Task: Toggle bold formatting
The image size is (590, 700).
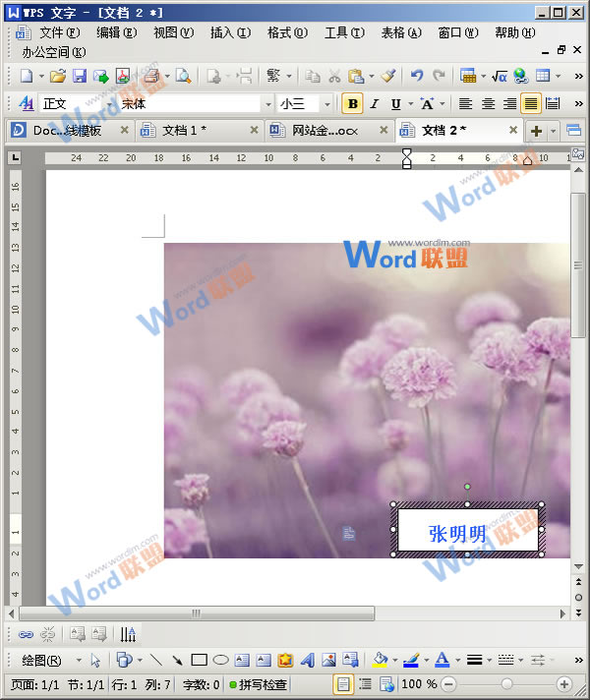Action: tap(352, 104)
